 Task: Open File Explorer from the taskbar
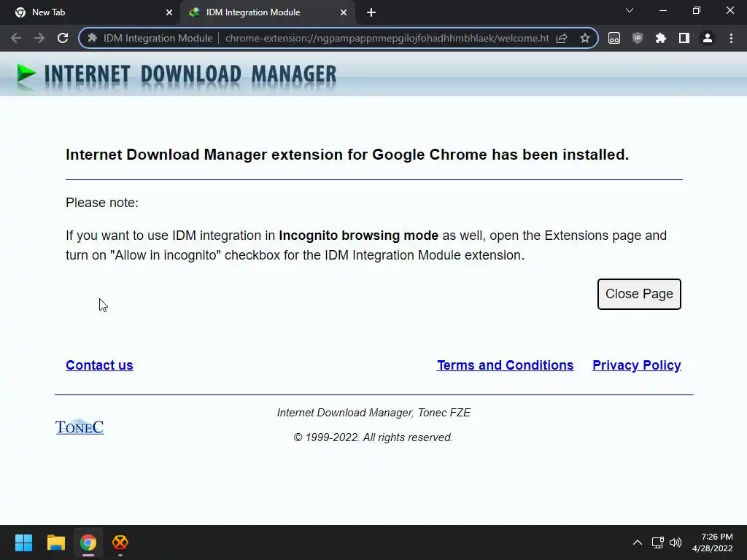pos(55,542)
